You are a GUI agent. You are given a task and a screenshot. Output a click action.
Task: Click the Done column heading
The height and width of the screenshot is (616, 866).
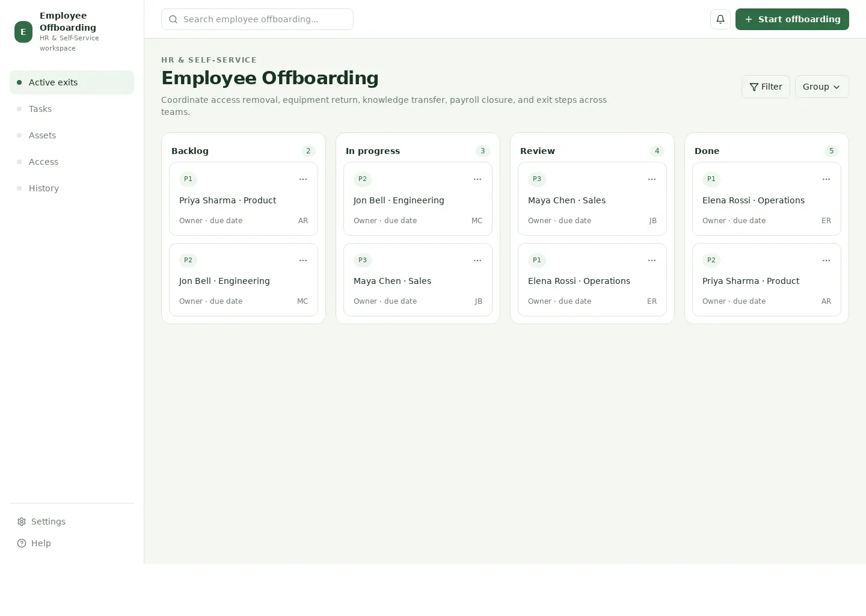pos(707,151)
